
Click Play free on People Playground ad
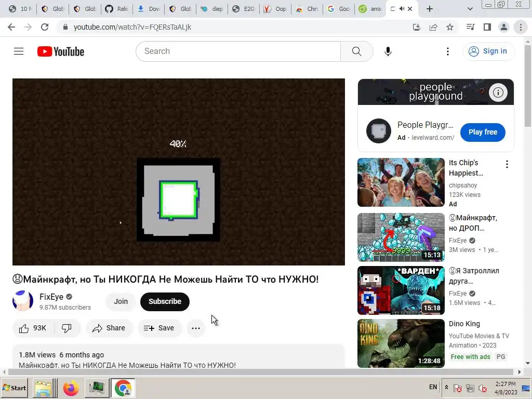pos(483,132)
